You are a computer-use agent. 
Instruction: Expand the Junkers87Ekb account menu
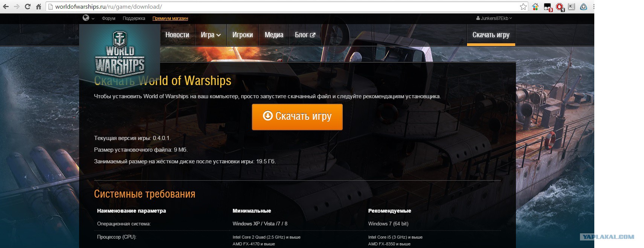(494, 18)
